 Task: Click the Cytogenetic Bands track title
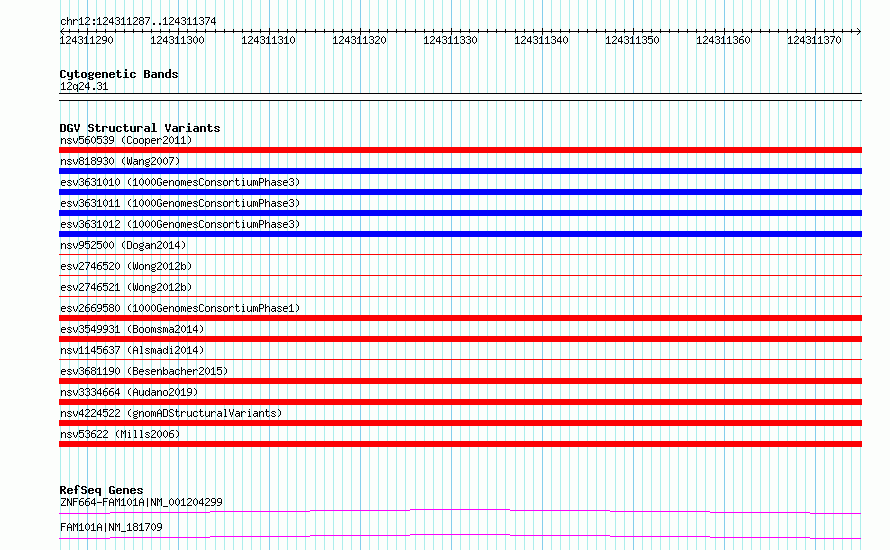[x=119, y=74]
